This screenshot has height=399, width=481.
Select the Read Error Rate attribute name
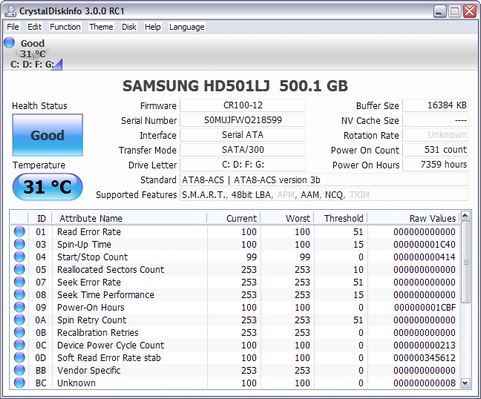click(x=89, y=232)
